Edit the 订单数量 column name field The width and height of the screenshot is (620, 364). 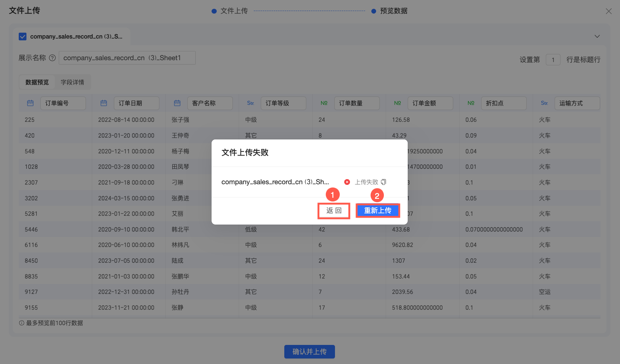357,103
